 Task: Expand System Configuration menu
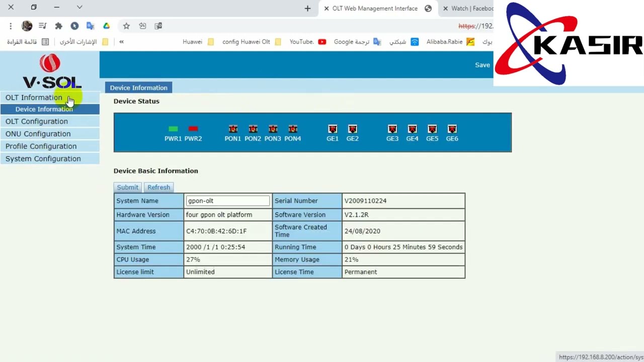pos(50,159)
